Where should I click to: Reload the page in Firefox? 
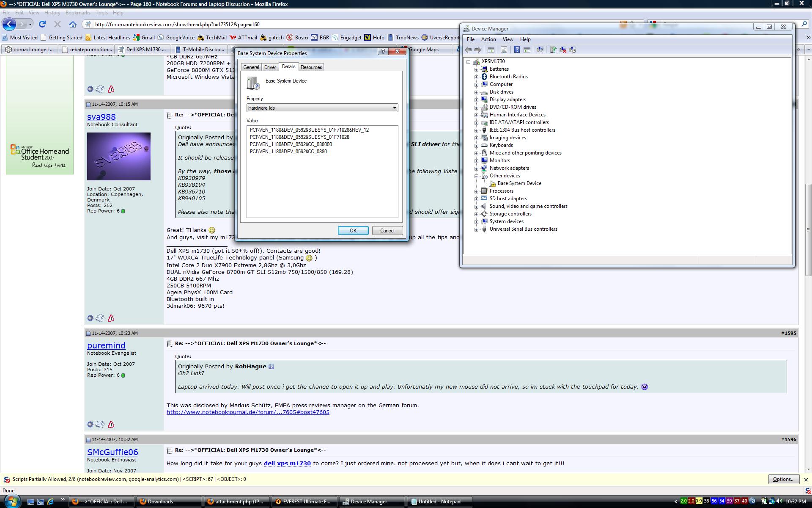pyautogui.click(x=42, y=24)
